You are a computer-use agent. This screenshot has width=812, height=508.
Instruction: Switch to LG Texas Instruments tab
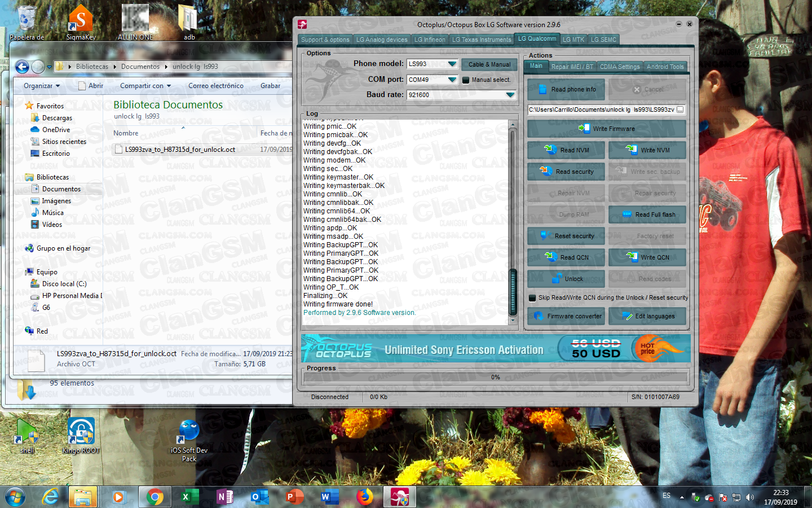coord(482,40)
